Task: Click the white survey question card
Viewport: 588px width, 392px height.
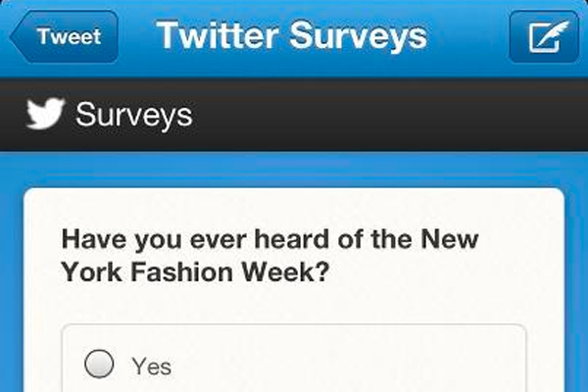Action: coord(294,290)
